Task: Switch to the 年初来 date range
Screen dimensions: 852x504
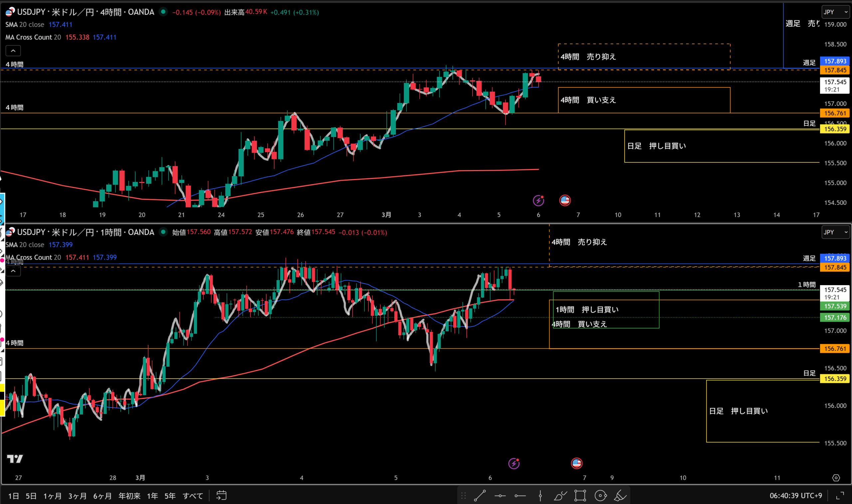Action: click(x=129, y=496)
